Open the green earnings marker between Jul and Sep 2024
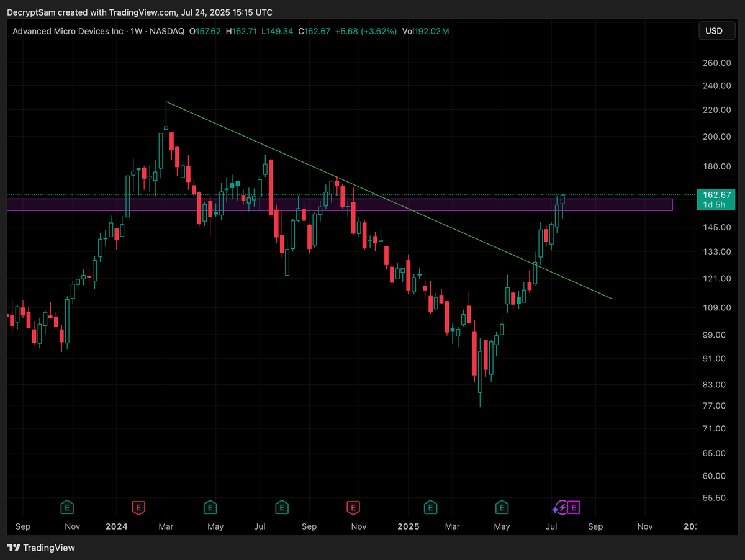This screenshot has width=745, height=560. point(282,508)
